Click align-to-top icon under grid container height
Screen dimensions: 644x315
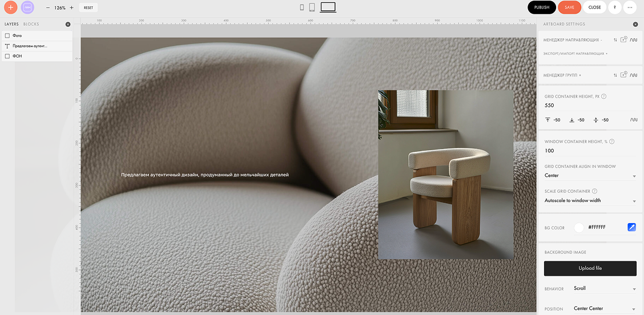548,120
